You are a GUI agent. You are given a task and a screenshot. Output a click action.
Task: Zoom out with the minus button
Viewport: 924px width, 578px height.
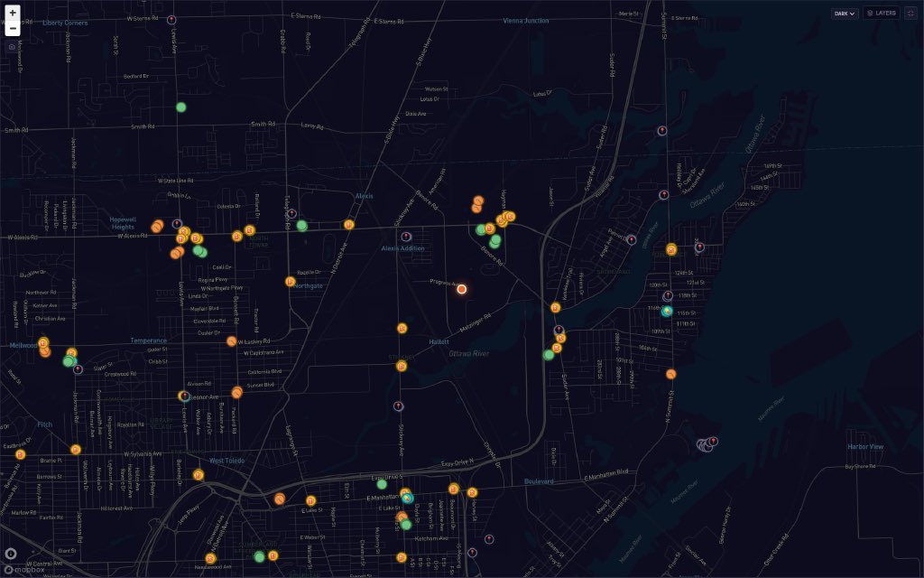point(13,28)
